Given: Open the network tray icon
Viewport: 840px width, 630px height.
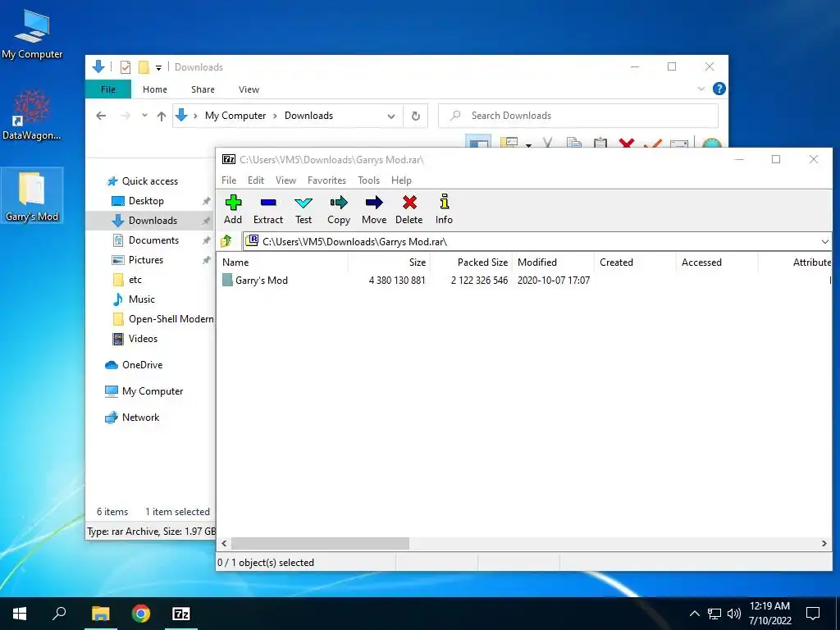Looking at the screenshot, I should pos(714,614).
